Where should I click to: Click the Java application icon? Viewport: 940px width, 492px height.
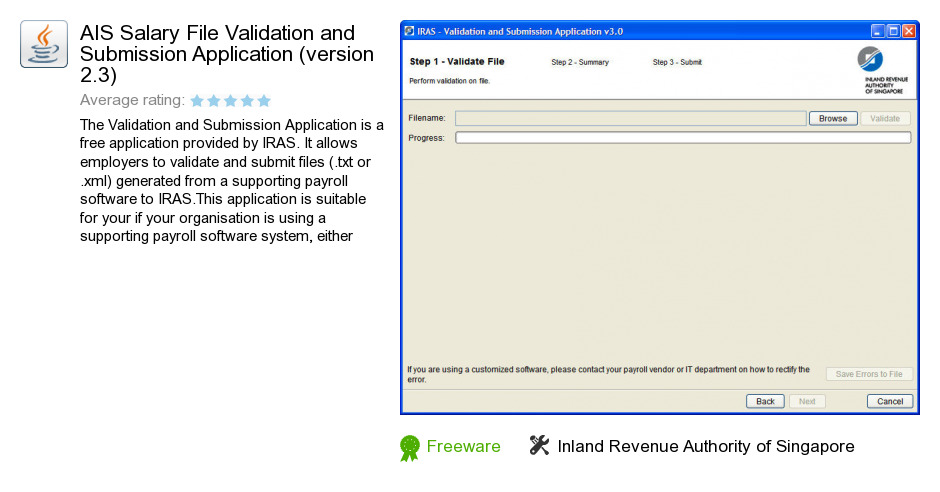[x=44, y=44]
